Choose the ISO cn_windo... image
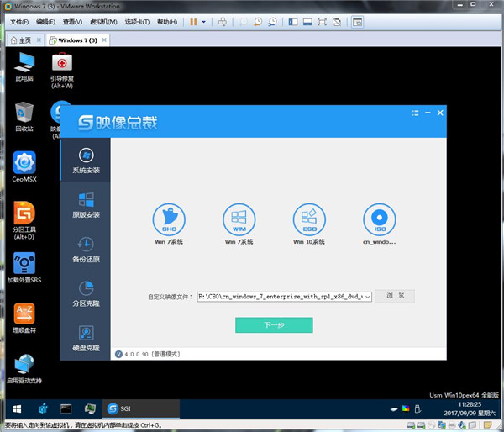This screenshot has width=504, height=432. pyautogui.click(x=380, y=224)
